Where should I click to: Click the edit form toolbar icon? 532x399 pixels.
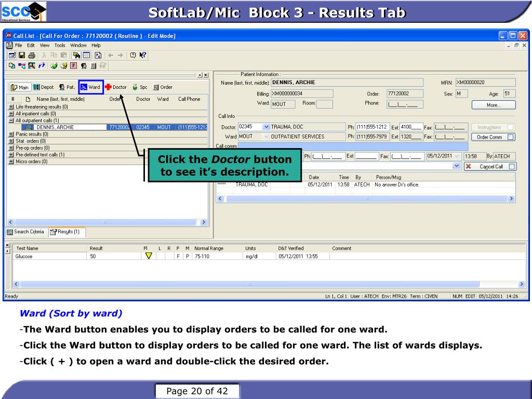click(x=12, y=55)
